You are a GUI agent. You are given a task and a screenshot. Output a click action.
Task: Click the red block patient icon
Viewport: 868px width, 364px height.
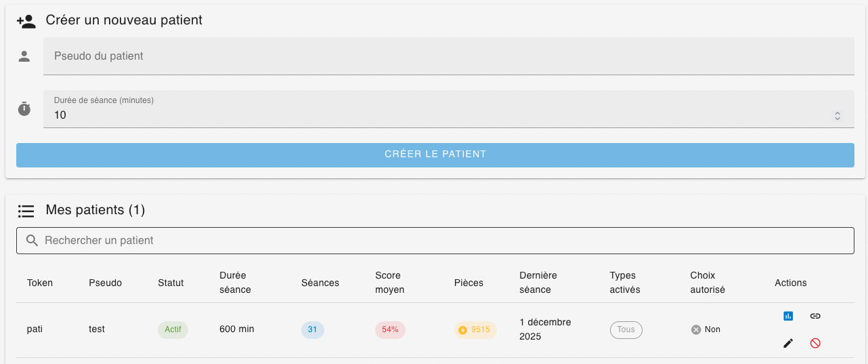[815, 344]
